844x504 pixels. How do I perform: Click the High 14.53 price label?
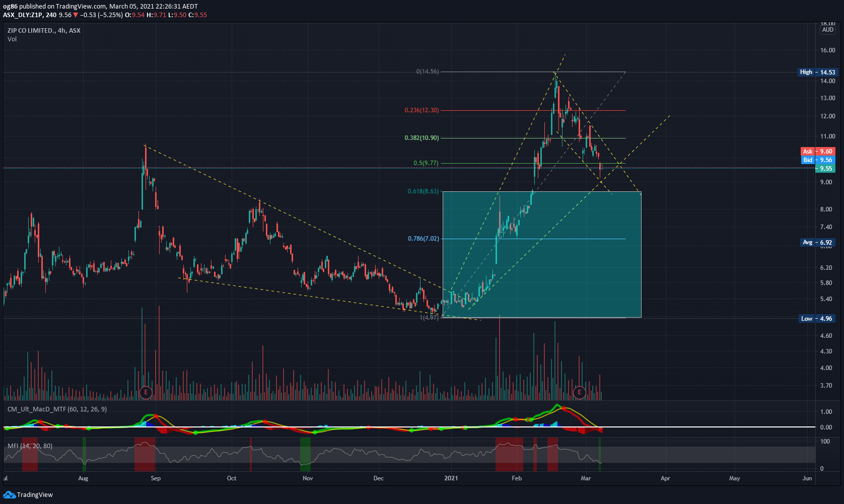(x=818, y=72)
